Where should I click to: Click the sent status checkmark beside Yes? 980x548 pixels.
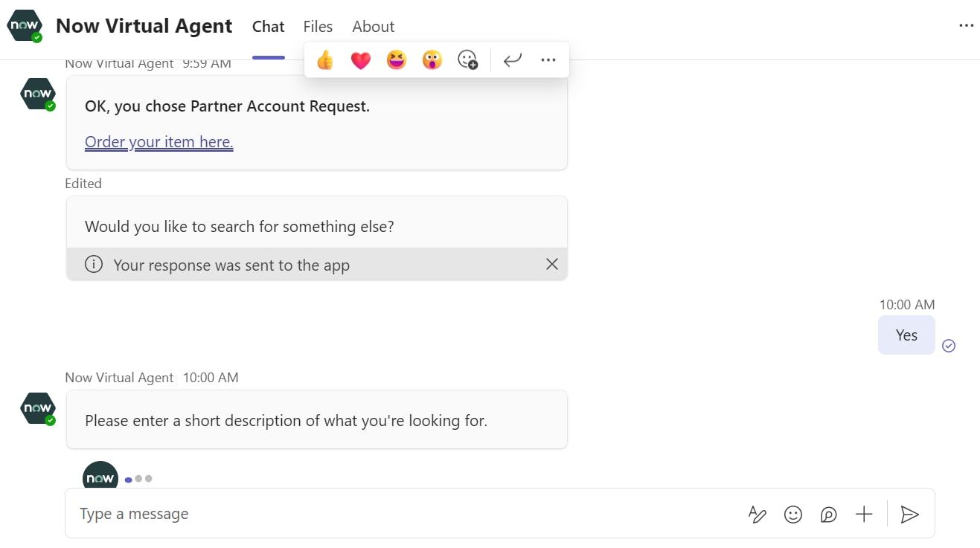click(x=949, y=345)
